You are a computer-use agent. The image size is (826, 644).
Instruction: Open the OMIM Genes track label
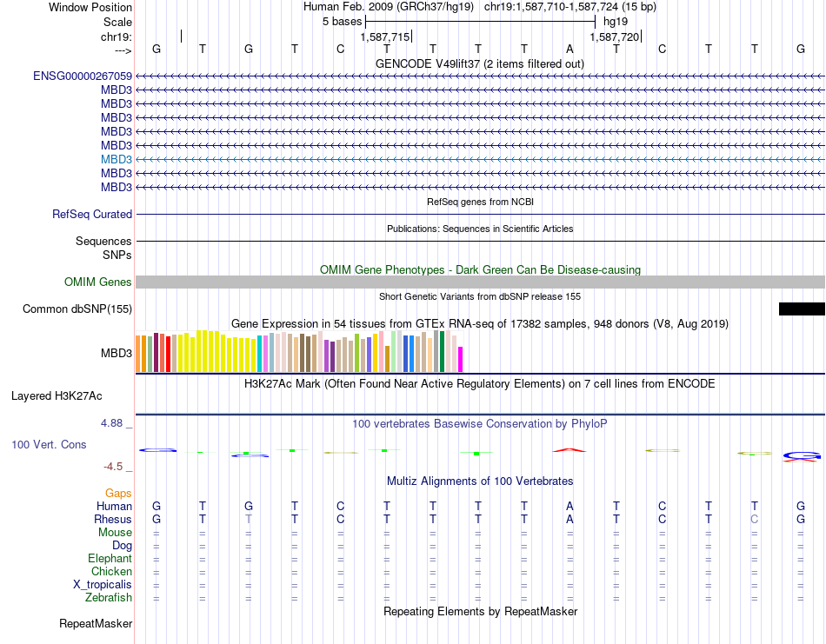point(98,282)
